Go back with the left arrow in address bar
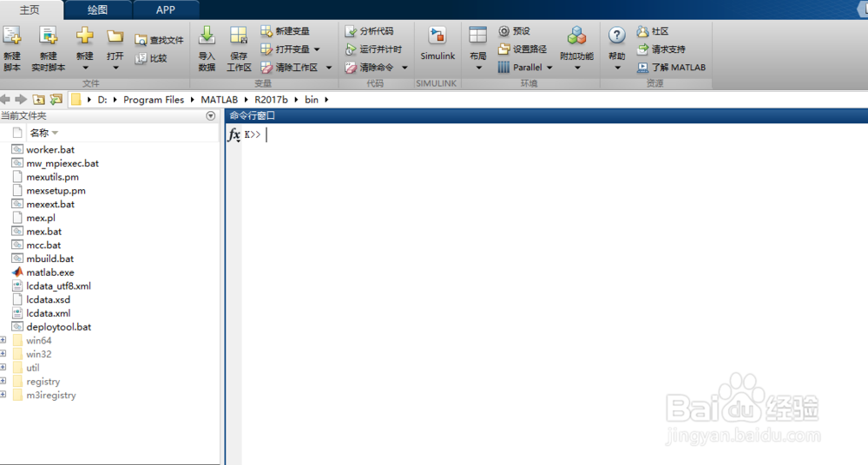This screenshot has width=868, height=465. [x=5, y=100]
